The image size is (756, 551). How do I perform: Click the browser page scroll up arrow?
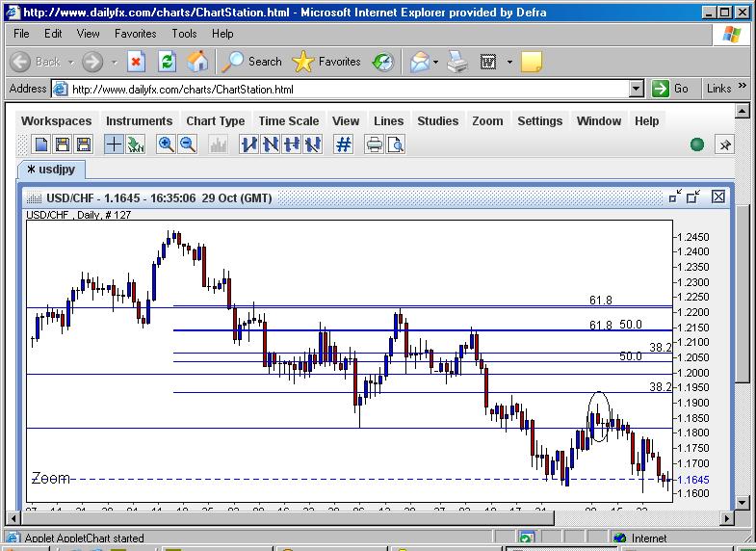[x=743, y=112]
